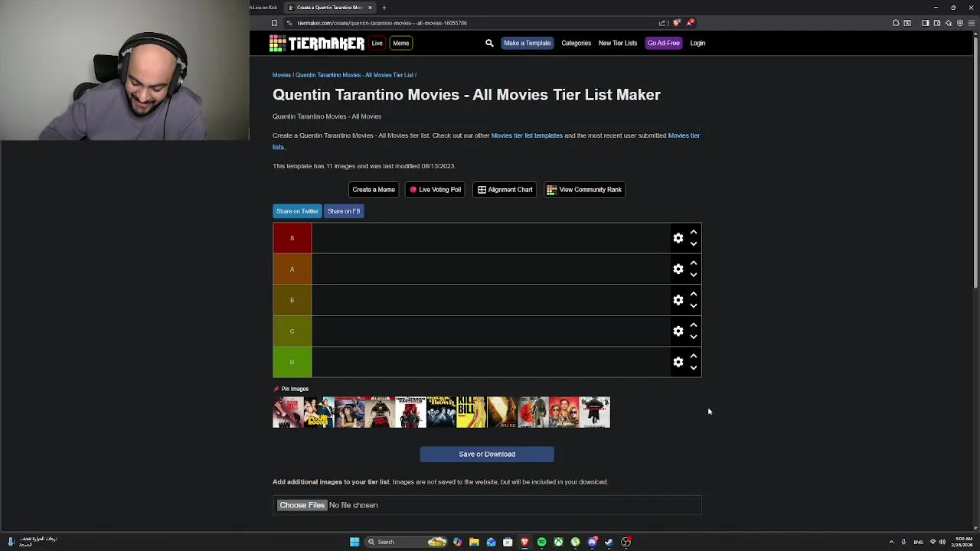Open settings gear for S tier row

[678, 238]
